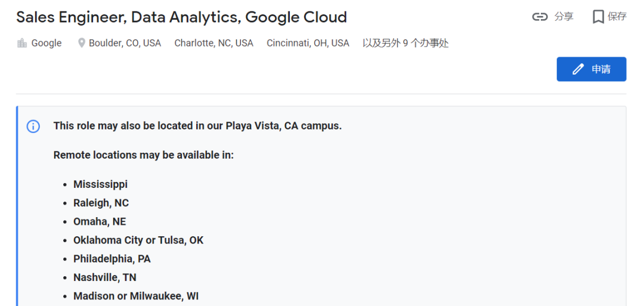Image resolution: width=644 pixels, height=306 pixels.
Task: Select the Google company name
Action: [47, 43]
